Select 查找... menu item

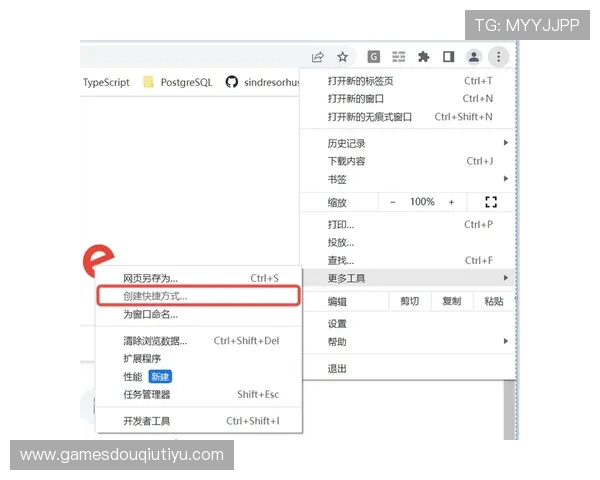(409, 260)
